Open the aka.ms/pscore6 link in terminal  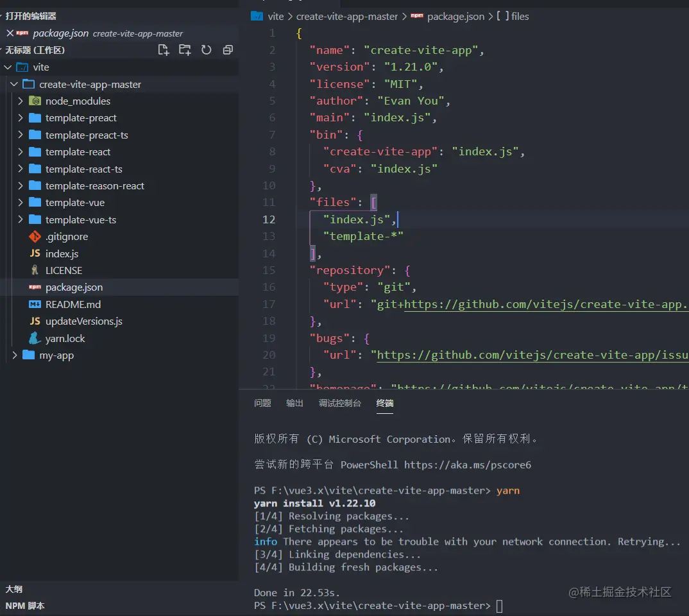coord(468,465)
